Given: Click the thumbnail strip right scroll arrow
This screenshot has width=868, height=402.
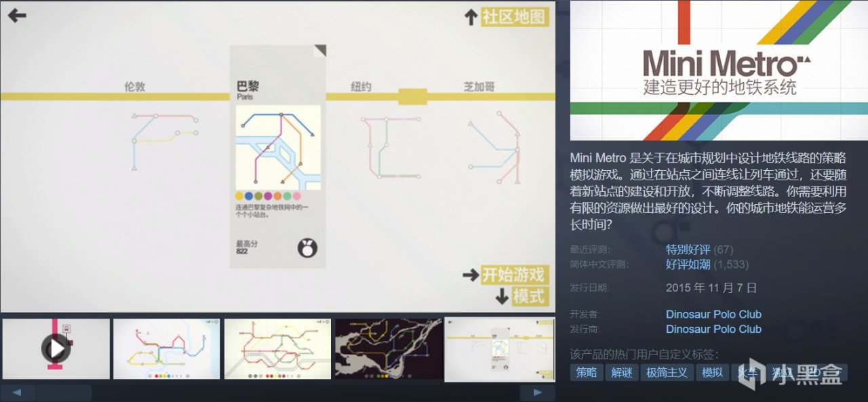Looking at the screenshot, I should (538, 393).
